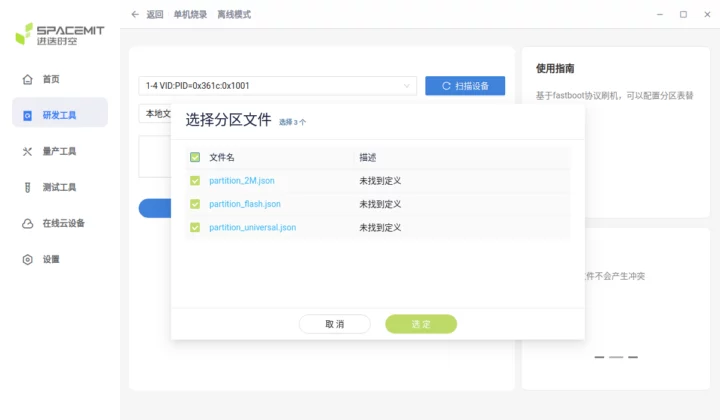
Task: Click the SpacemiT logo
Action: pyautogui.click(x=60, y=34)
